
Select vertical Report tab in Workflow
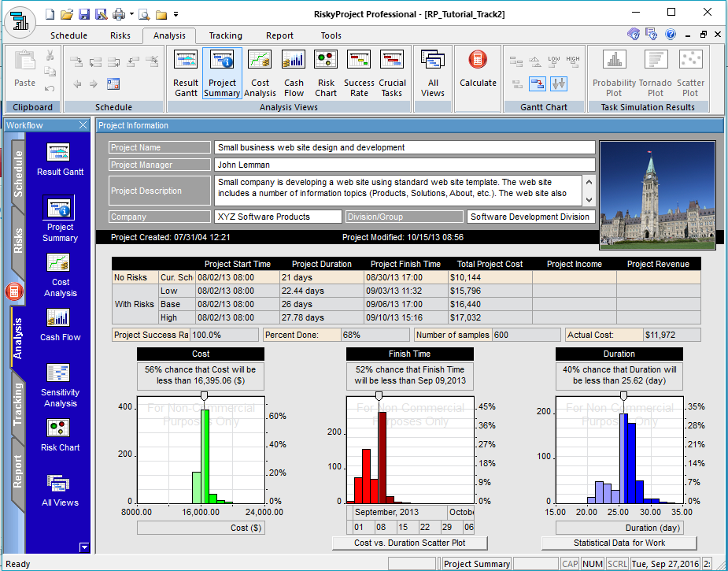(x=17, y=472)
